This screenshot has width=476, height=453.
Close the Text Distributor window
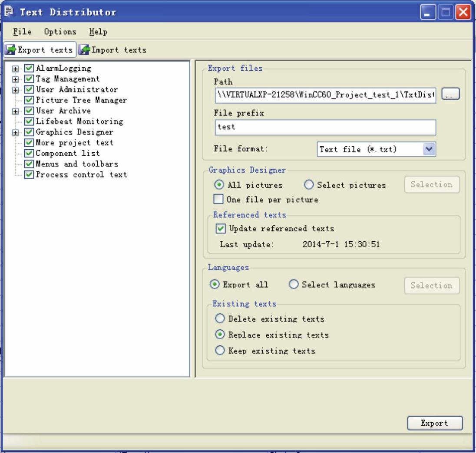click(463, 13)
